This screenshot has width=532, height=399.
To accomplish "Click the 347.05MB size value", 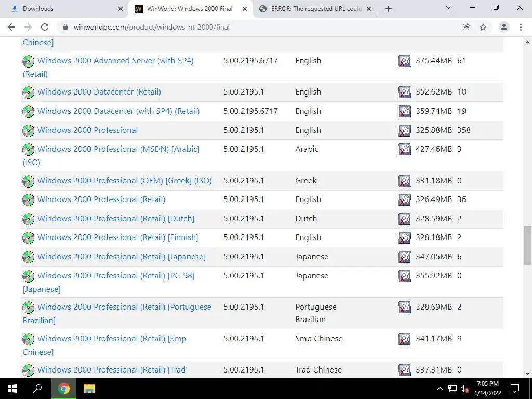I will click(x=434, y=257).
